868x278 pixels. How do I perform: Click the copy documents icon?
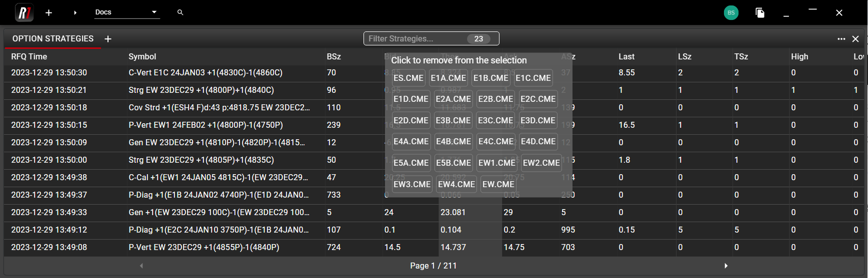tap(760, 13)
